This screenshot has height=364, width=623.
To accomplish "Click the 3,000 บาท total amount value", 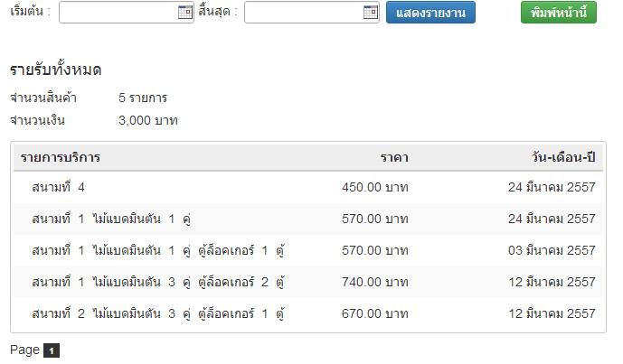I will (x=148, y=119).
